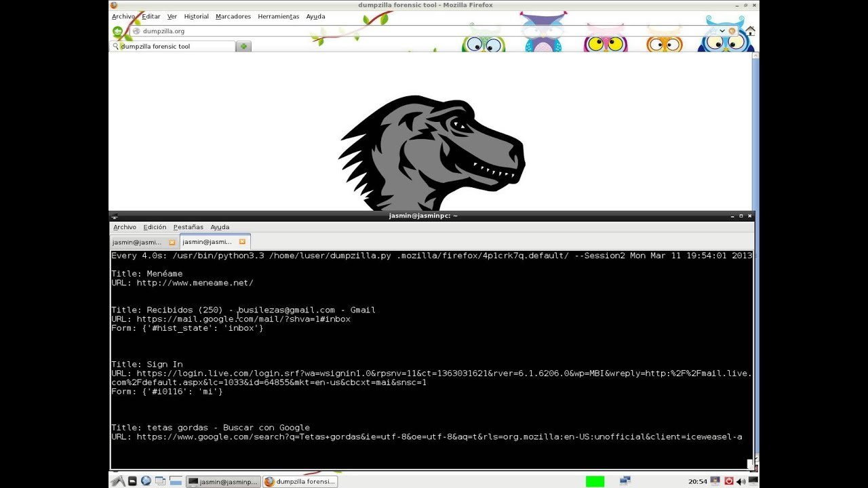Click 'Title: Menéame' line in terminal

147,274
